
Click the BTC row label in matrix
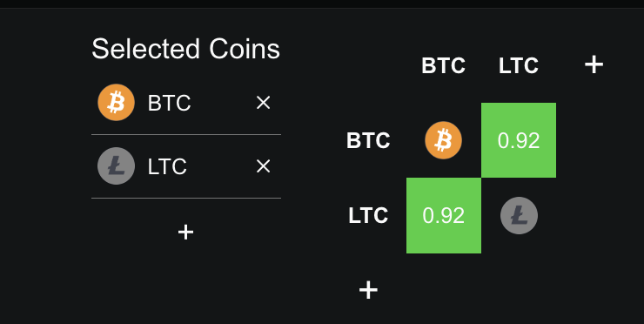pyautogui.click(x=368, y=140)
